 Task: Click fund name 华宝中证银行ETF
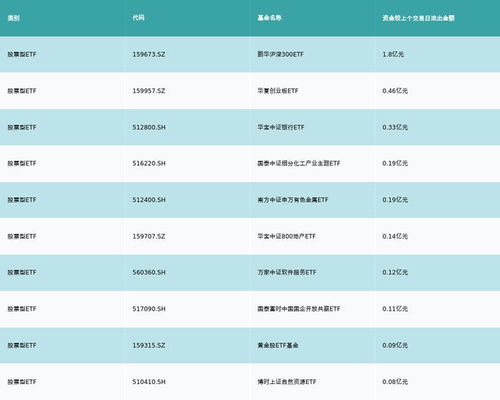(x=281, y=127)
